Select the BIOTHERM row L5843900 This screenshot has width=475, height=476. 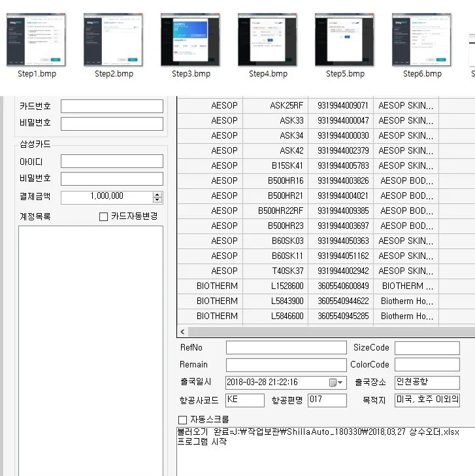click(x=326, y=301)
